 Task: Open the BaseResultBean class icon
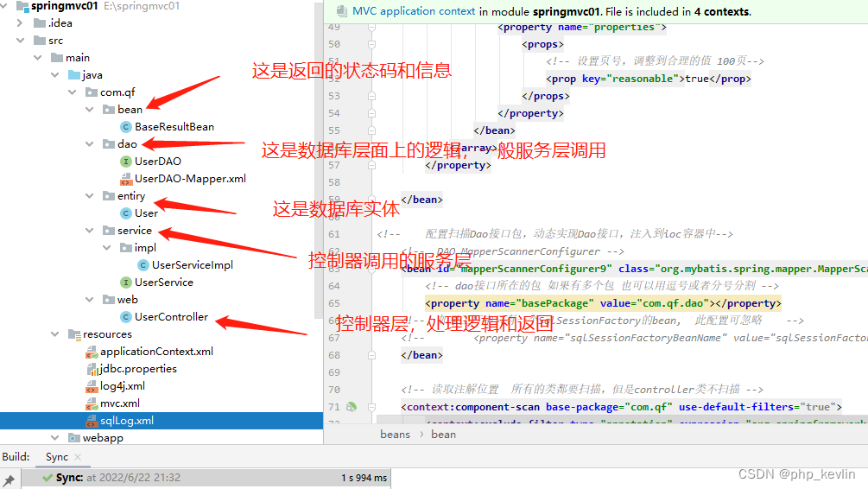[125, 127]
